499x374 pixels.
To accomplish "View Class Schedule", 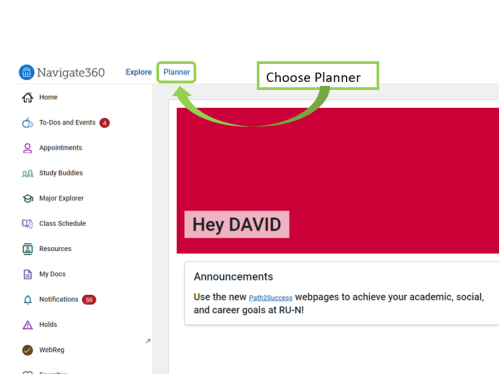I will click(63, 224).
